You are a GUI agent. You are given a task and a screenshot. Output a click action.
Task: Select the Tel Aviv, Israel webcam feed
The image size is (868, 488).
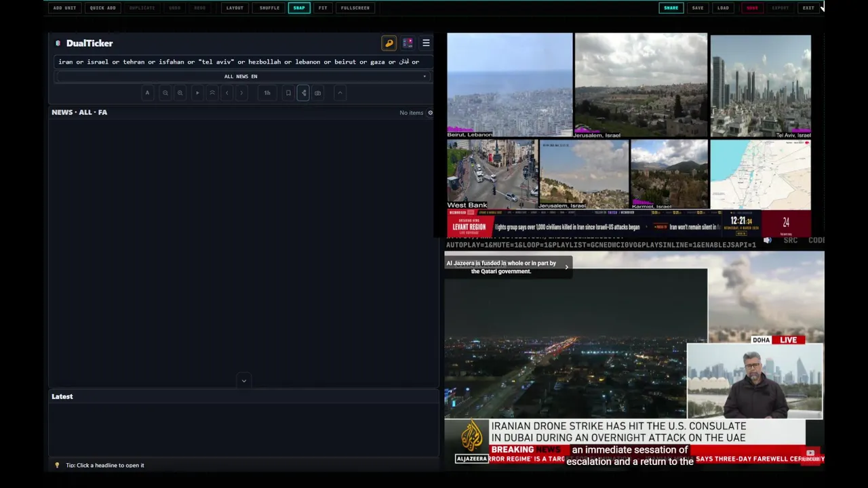click(x=760, y=86)
